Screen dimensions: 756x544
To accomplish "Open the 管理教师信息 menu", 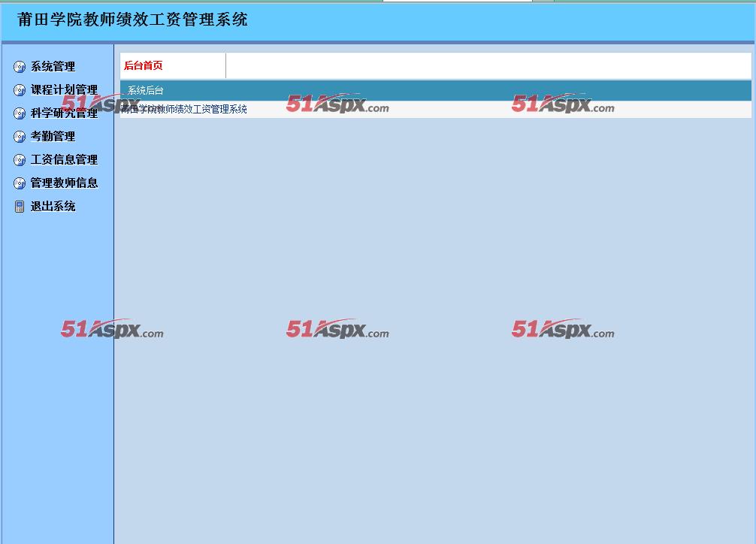I will pyautogui.click(x=64, y=183).
